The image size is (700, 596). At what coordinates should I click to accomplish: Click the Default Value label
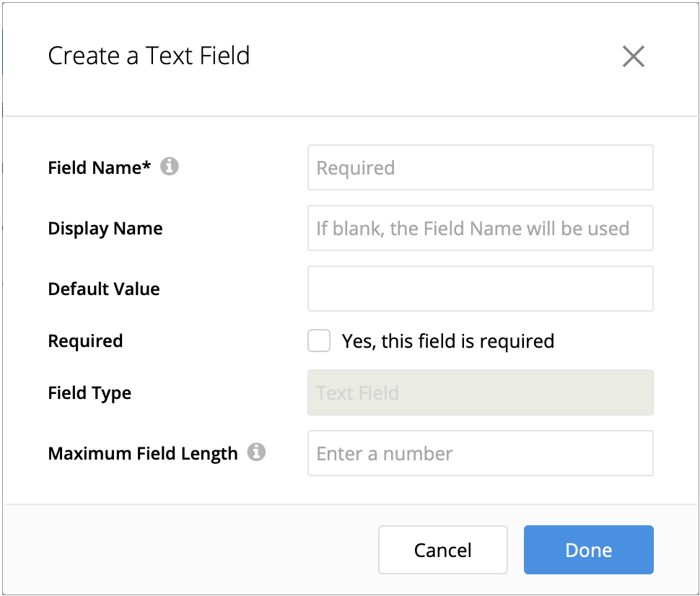point(104,289)
